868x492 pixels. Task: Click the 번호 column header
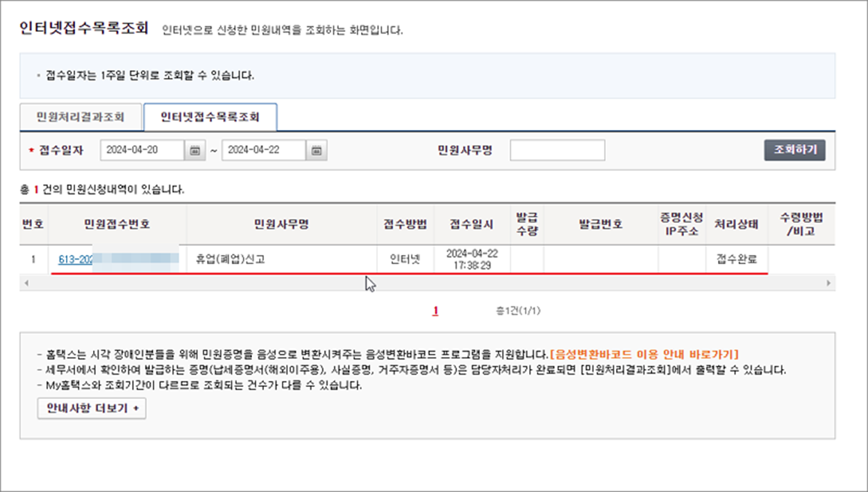(x=33, y=224)
